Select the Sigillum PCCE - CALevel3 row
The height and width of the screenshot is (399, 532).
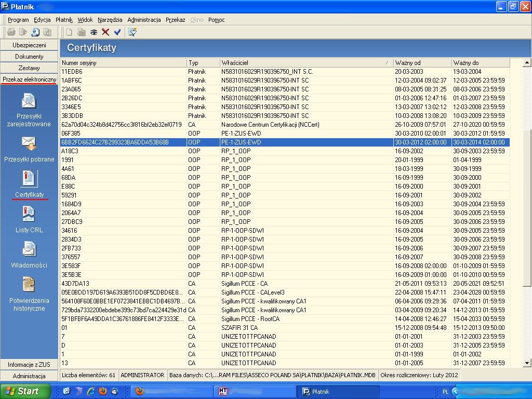pos(285,292)
